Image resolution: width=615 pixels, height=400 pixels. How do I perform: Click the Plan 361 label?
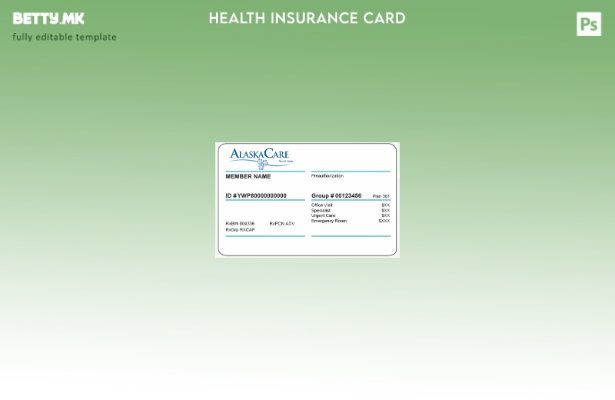[381, 196]
